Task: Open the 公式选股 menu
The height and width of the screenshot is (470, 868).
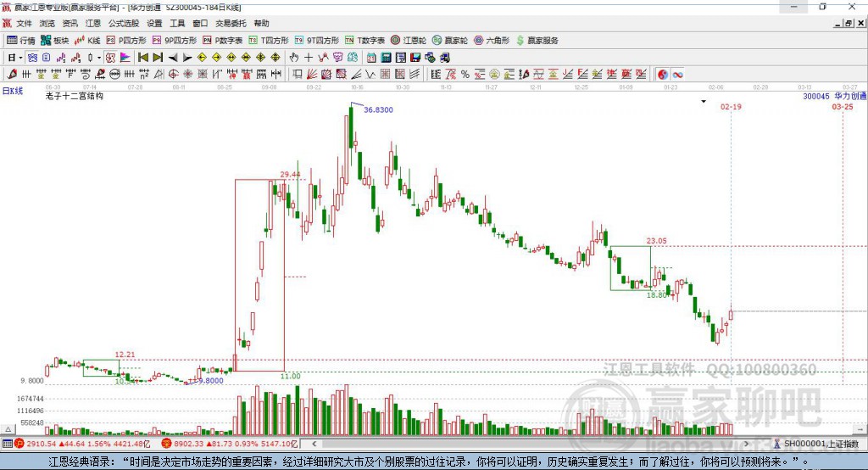Action: point(124,23)
